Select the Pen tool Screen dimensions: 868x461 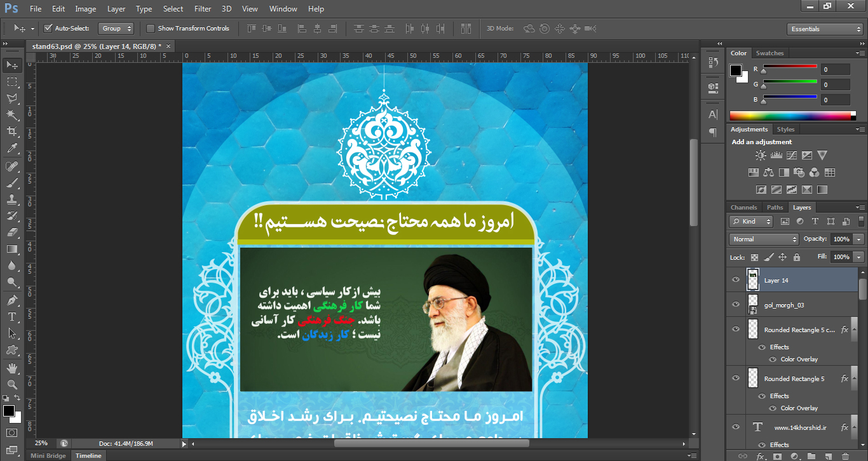point(12,300)
